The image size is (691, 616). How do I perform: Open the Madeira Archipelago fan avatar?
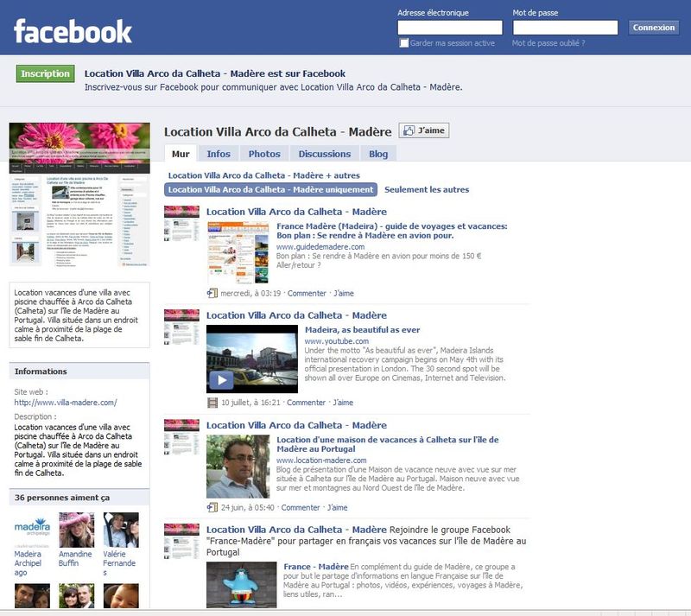pos(32,530)
